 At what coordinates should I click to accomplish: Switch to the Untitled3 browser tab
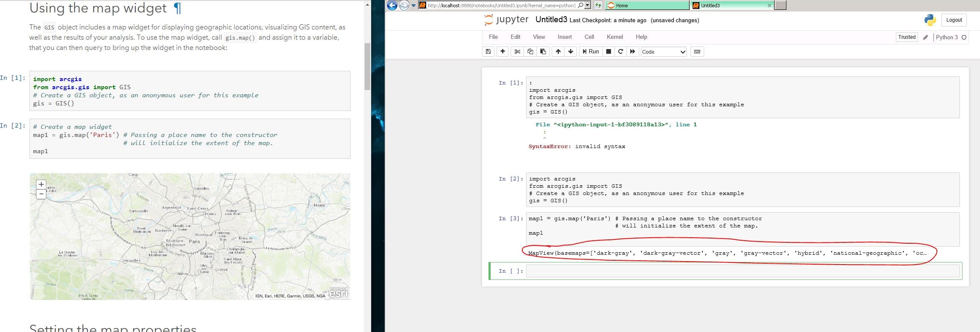(732, 5)
